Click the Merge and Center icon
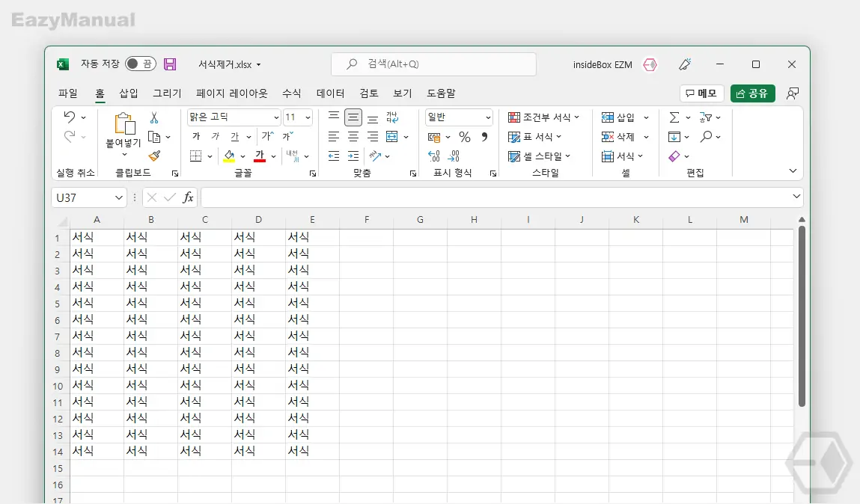 pyautogui.click(x=391, y=136)
